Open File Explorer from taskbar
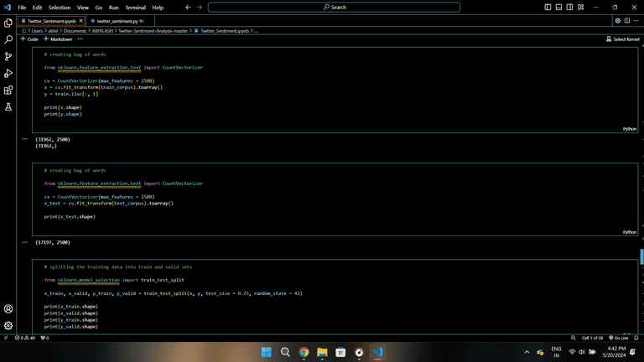 point(322,352)
